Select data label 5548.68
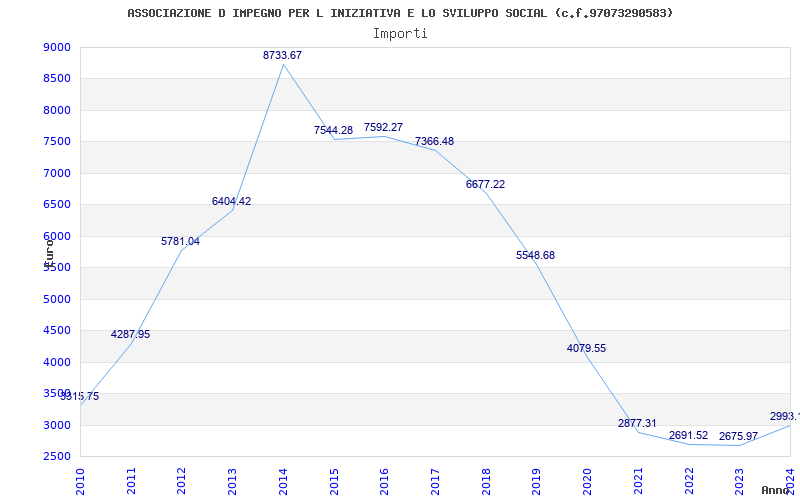 coord(535,255)
